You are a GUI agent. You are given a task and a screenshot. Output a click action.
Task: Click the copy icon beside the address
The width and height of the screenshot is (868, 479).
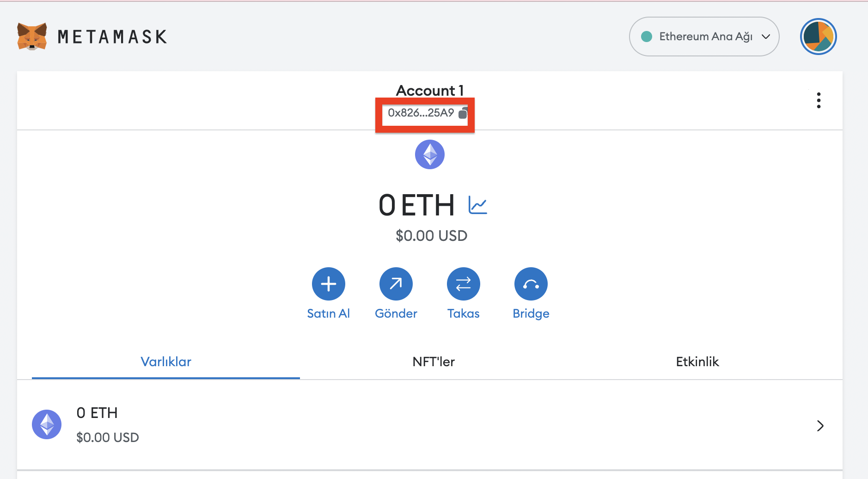tap(463, 113)
